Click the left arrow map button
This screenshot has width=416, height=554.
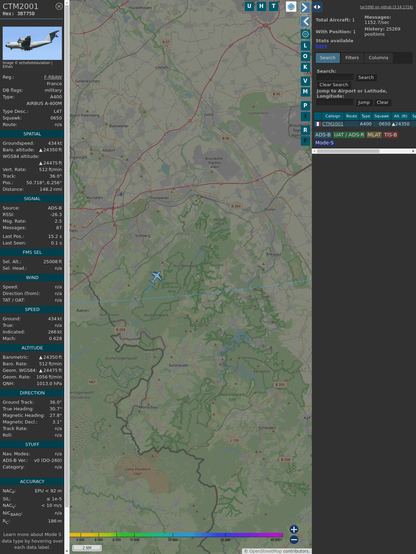pos(305,22)
